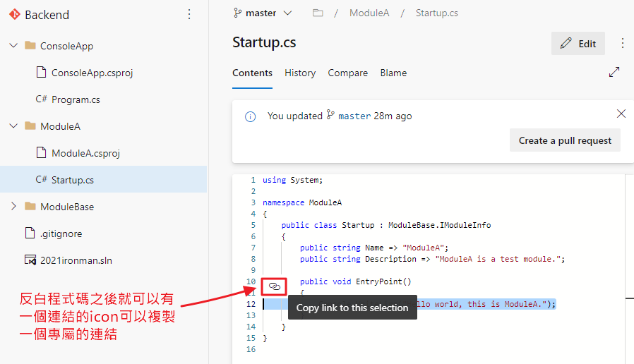Open the Backend repository more options menu
This screenshot has width=634, height=364.
point(189,15)
